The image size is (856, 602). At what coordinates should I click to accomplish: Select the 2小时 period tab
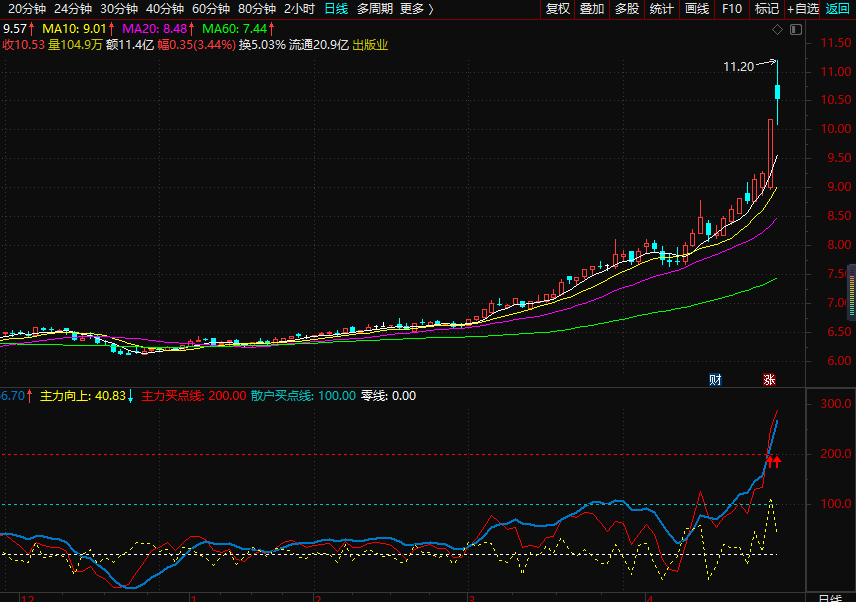pos(299,9)
